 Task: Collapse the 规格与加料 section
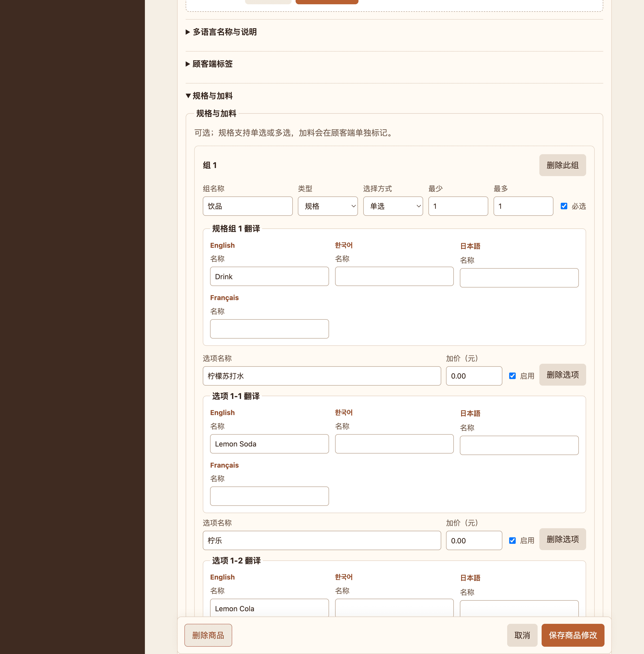tap(209, 96)
